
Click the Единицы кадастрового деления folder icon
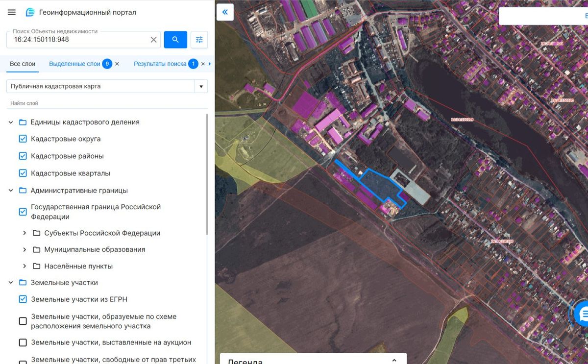(23, 122)
